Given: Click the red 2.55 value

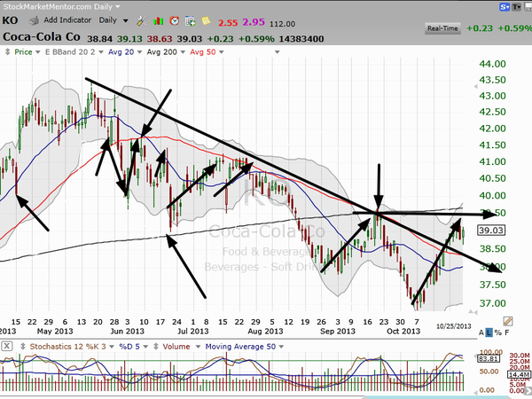Looking at the screenshot, I should point(228,23).
